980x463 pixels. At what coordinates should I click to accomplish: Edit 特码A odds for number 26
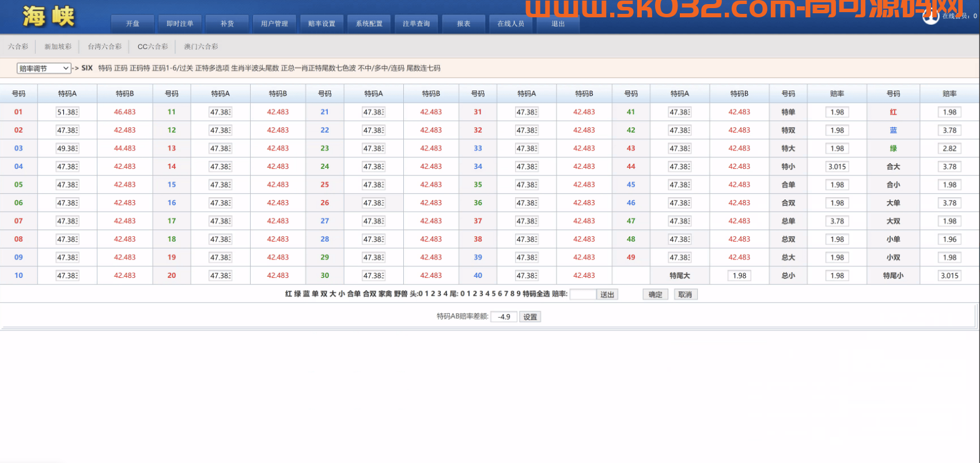[373, 203]
